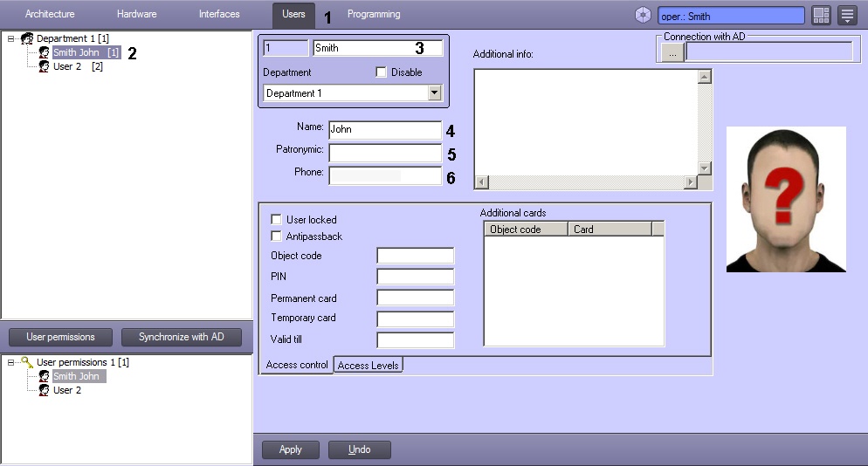Switch to the Hardware tab
Viewport: 868px width, 466px height.
pyautogui.click(x=137, y=14)
